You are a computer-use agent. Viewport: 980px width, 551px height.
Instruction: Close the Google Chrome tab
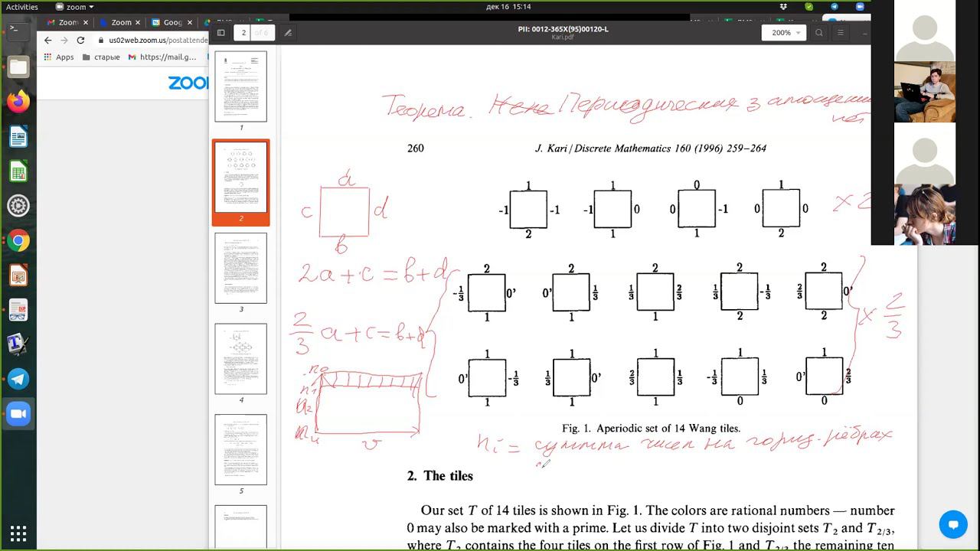188,22
